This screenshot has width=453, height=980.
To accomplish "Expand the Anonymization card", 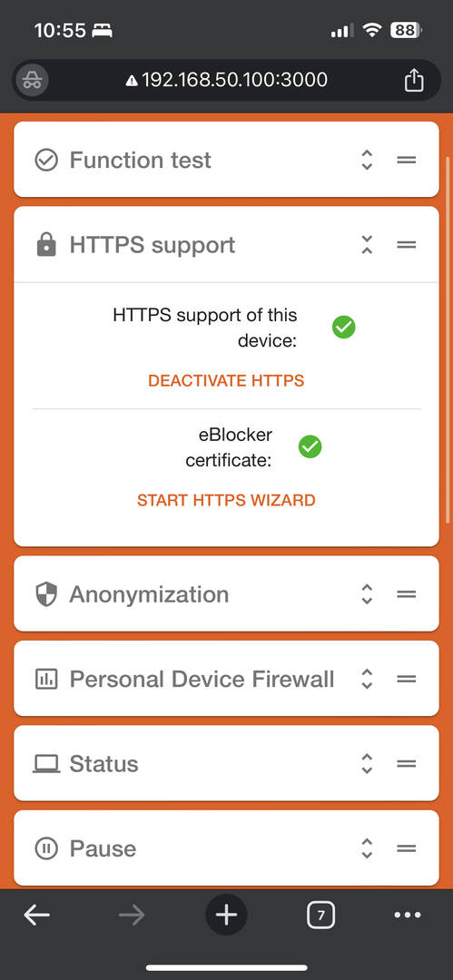I will click(368, 594).
